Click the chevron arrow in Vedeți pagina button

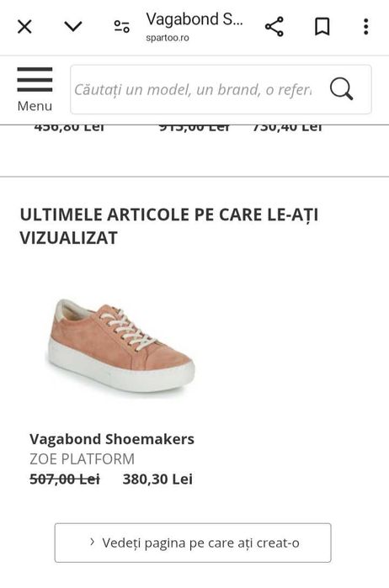tap(93, 542)
